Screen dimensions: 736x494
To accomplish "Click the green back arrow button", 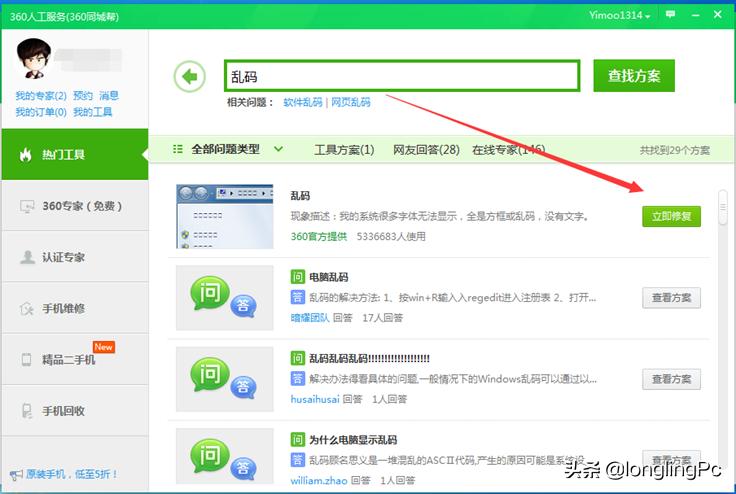I will 190,76.
